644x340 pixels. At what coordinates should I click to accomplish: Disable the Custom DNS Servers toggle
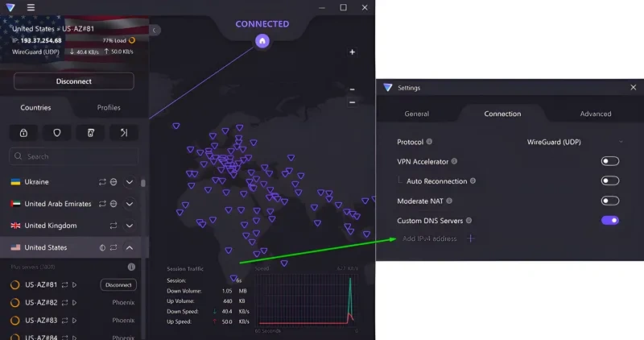610,221
